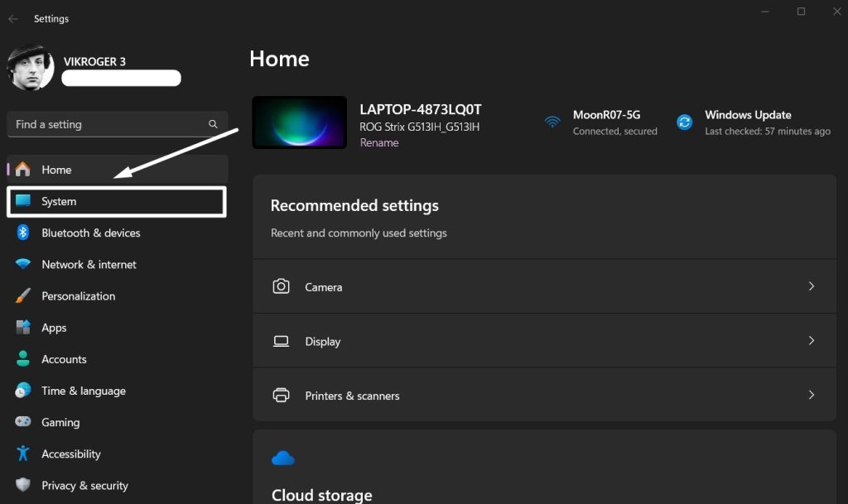Image resolution: width=848 pixels, height=504 pixels.
Task: Click the Personalization paintbrush icon
Action: (x=23, y=295)
